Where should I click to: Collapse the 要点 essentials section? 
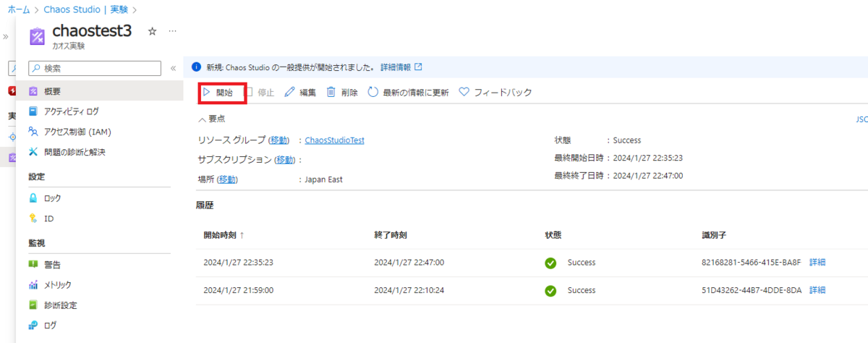(x=211, y=118)
